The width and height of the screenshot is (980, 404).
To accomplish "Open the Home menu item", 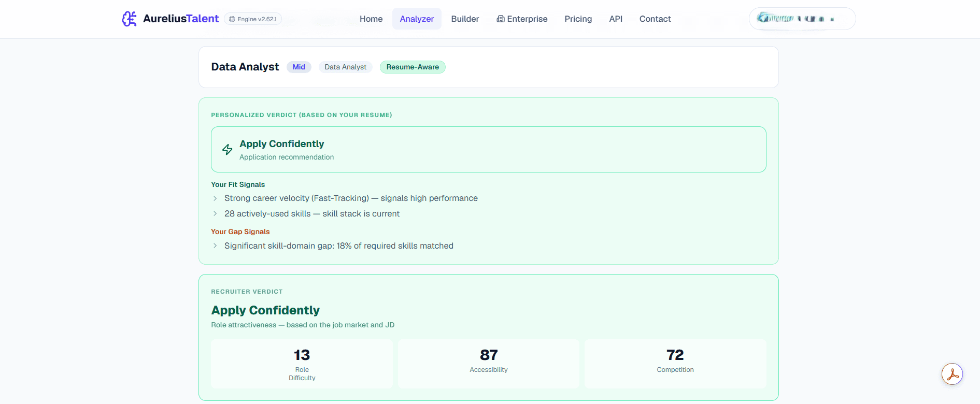I will [x=371, y=19].
